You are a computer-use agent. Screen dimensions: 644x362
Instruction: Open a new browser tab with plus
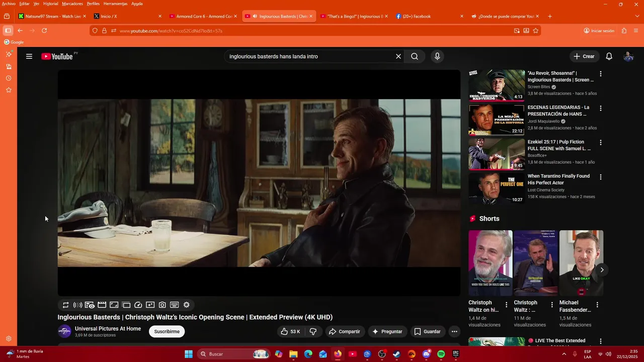549,16
